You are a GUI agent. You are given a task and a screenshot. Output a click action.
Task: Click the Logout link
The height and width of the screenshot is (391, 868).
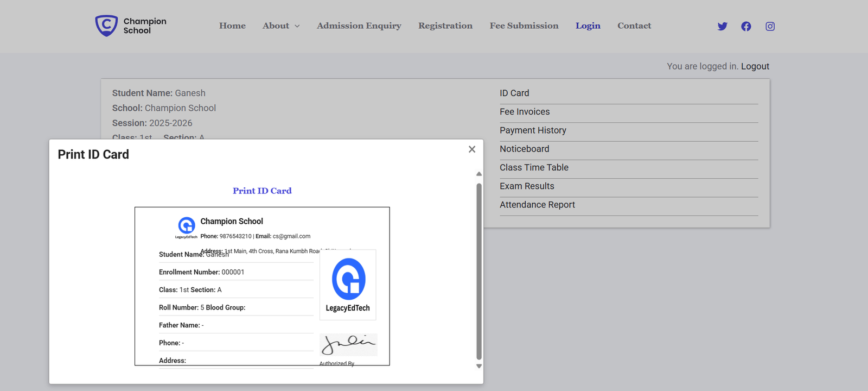point(755,66)
